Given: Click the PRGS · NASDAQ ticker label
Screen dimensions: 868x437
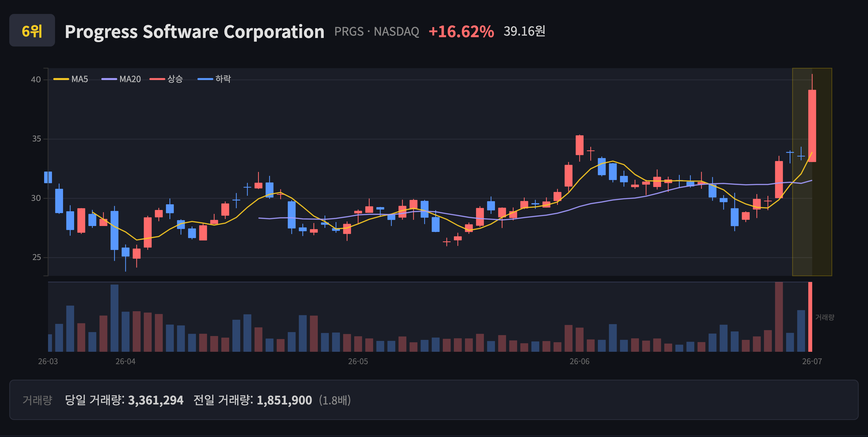Looking at the screenshot, I should pyautogui.click(x=376, y=31).
